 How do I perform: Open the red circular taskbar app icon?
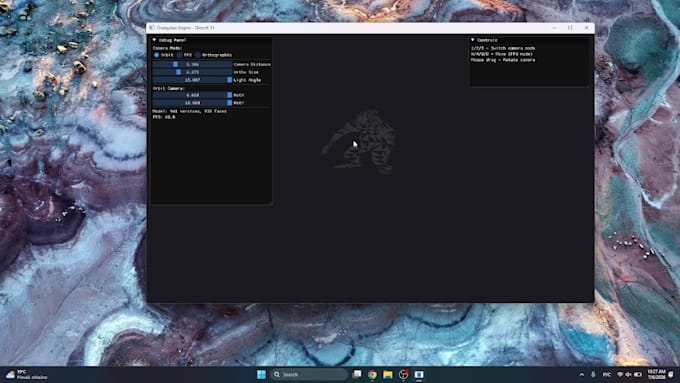[x=403, y=374]
